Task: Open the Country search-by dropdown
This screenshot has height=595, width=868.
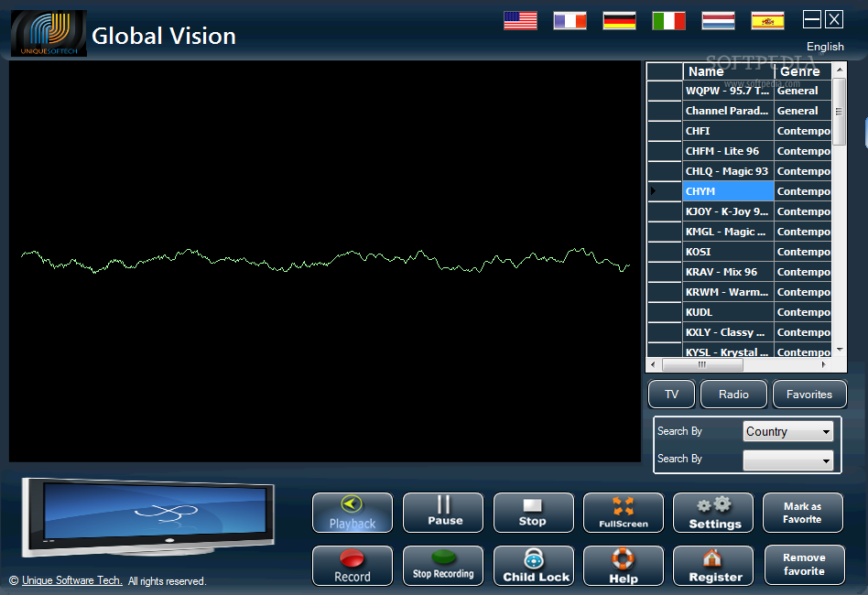Action: click(788, 431)
